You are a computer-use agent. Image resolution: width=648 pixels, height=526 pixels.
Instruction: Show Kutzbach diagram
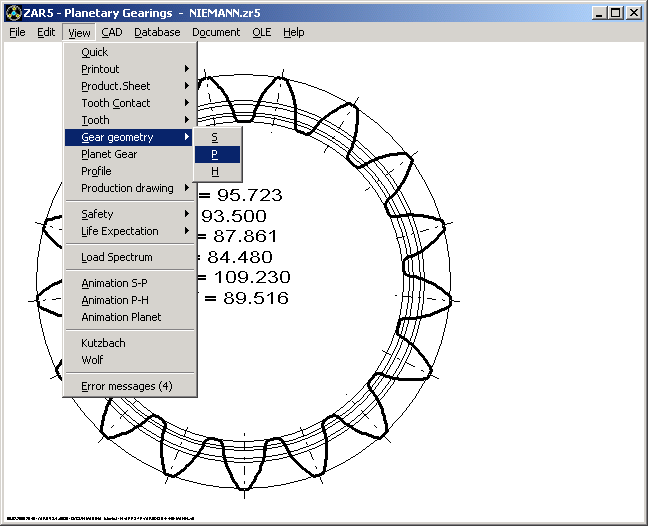pos(103,343)
